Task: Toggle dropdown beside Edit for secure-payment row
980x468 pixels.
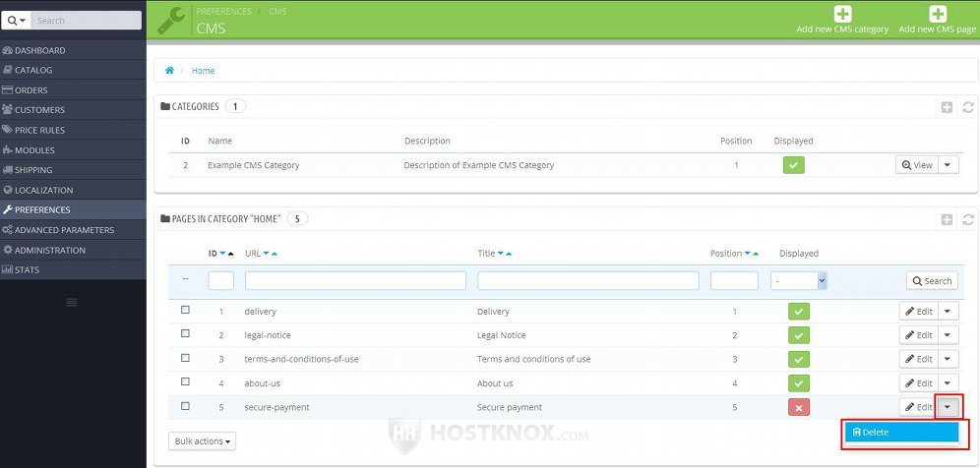Action: pos(949,407)
